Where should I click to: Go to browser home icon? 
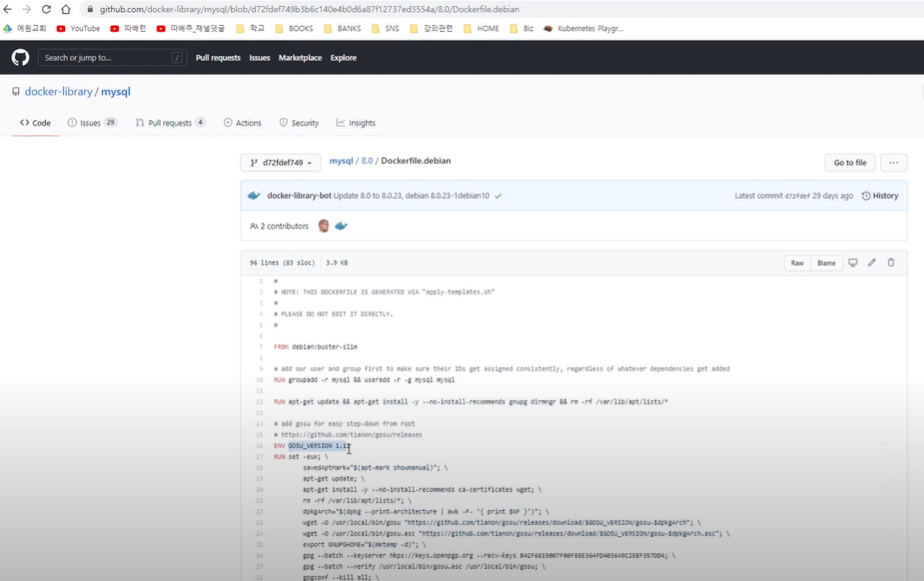coord(66,10)
